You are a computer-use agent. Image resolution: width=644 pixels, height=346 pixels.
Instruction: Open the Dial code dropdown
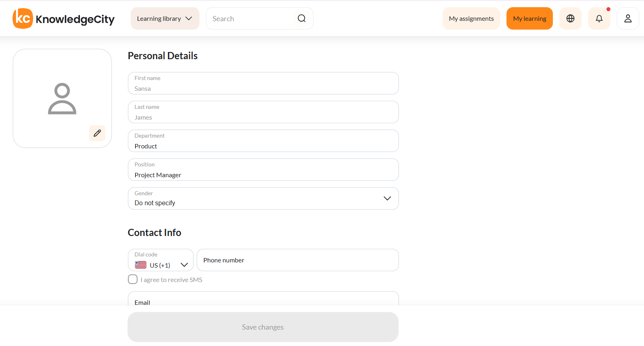(161, 260)
